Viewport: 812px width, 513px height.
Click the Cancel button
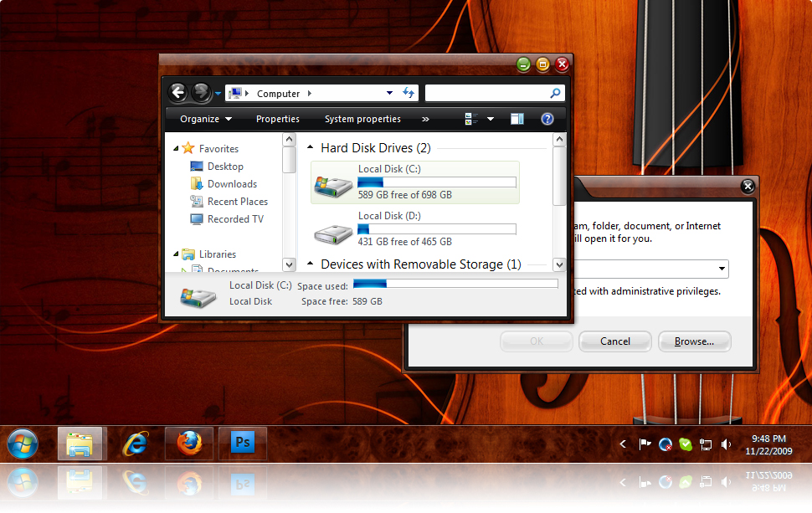[615, 341]
